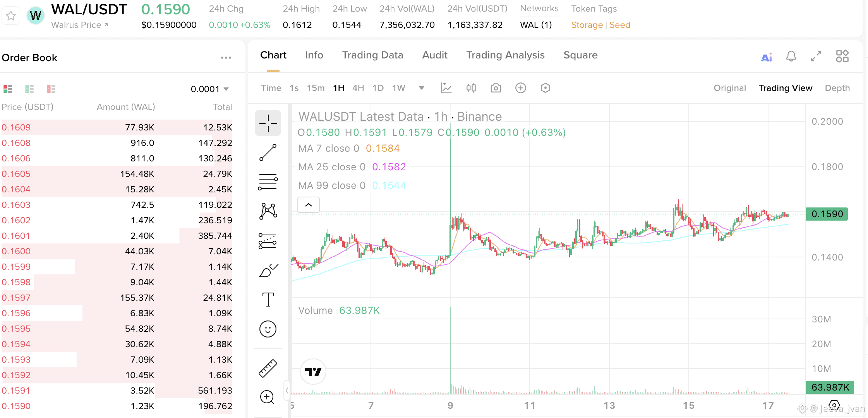Select the ruler measure tool
Screen dimensions: 868x418
(x=268, y=368)
